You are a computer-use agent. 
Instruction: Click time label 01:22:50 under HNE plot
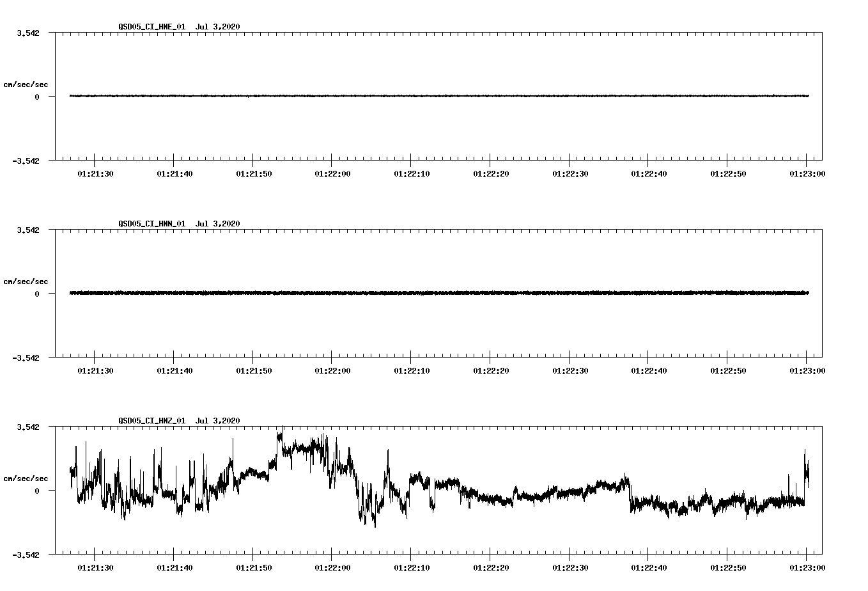coord(728,173)
